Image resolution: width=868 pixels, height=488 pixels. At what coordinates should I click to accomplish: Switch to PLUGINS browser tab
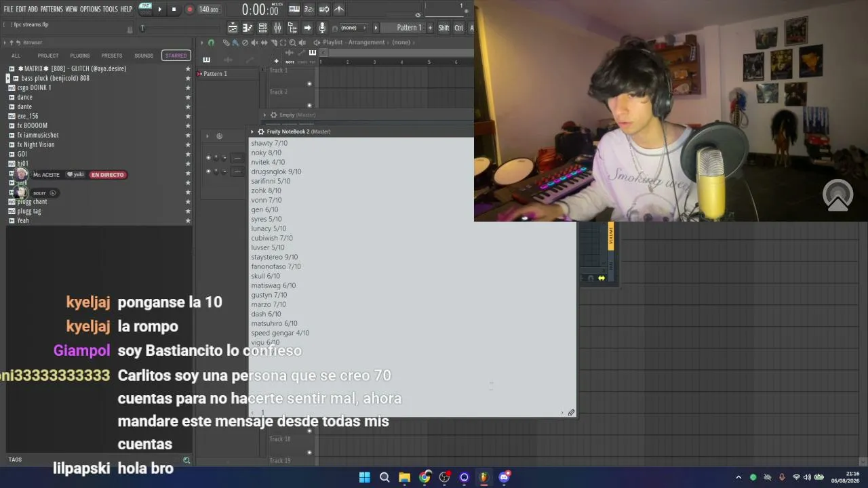(x=80, y=56)
